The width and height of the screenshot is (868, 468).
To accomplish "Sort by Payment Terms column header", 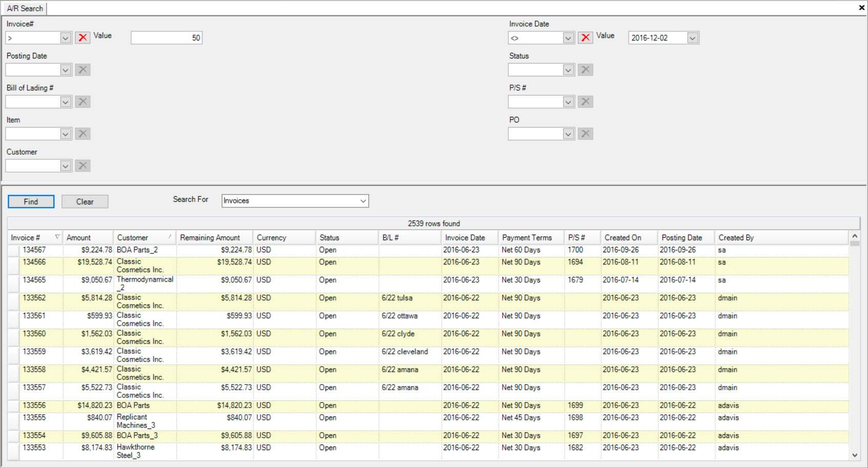I will [x=531, y=238].
